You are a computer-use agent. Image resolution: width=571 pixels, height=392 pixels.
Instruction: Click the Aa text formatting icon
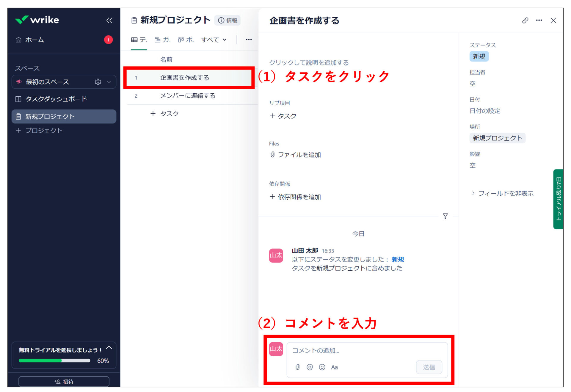(334, 367)
